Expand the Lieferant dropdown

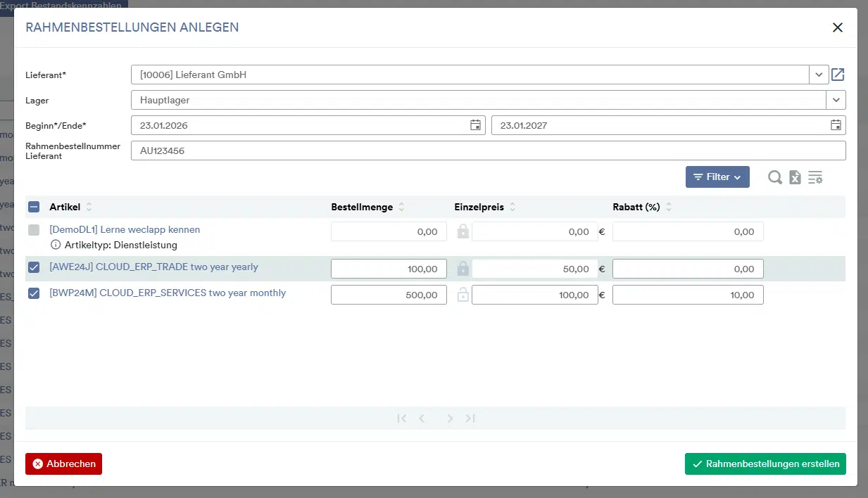click(x=819, y=75)
